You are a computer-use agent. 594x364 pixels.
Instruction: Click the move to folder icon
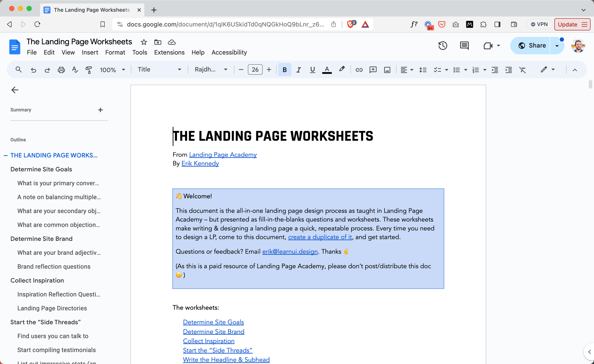click(x=158, y=42)
